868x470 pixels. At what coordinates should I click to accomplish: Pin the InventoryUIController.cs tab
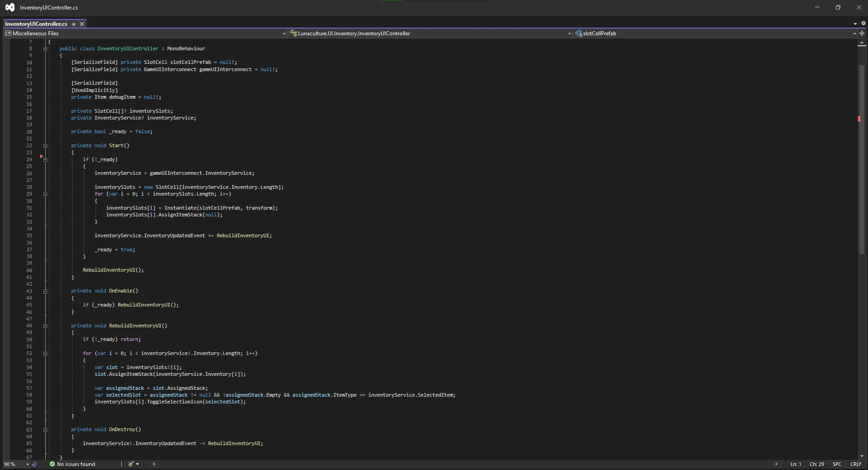pos(74,24)
